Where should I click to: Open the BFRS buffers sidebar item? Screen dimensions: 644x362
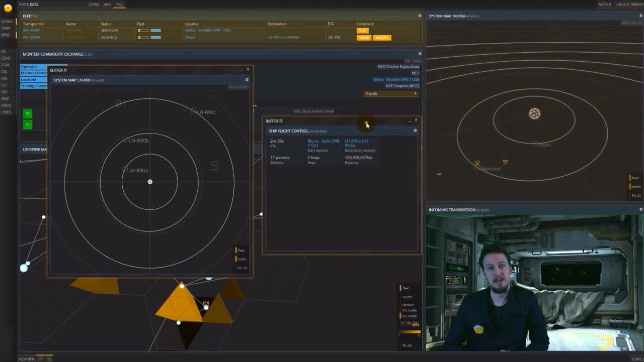pyautogui.click(x=6, y=35)
